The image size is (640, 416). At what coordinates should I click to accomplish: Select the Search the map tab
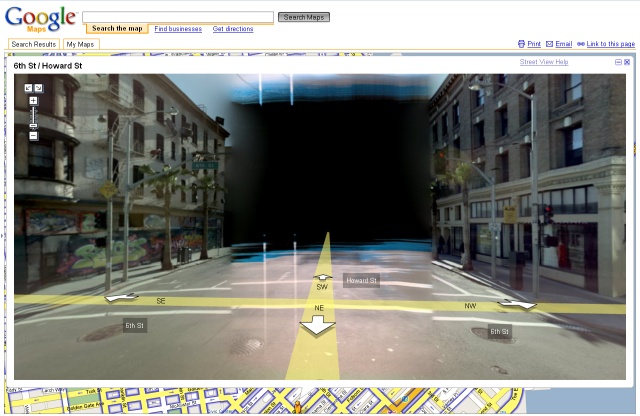(116, 29)
